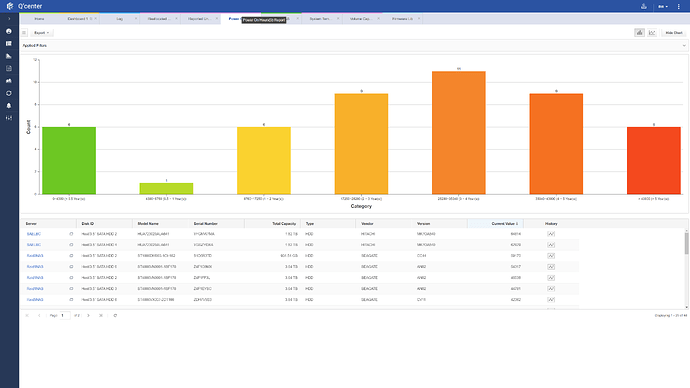Sort by the Model Name column header
This screenshot has height=388, width=690.
pos(160,223)
